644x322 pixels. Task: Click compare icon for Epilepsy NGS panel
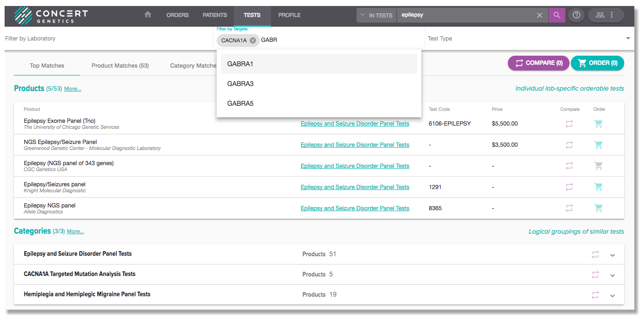tap(569, 208)
